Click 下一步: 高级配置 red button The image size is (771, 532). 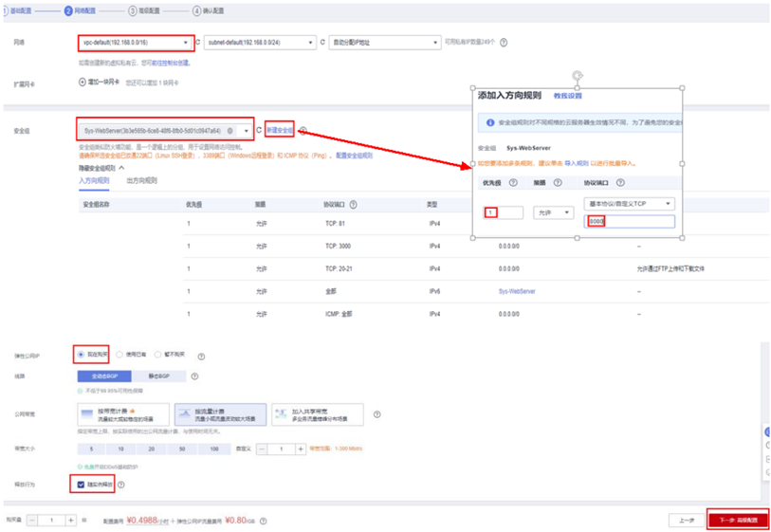pos(739,520)
